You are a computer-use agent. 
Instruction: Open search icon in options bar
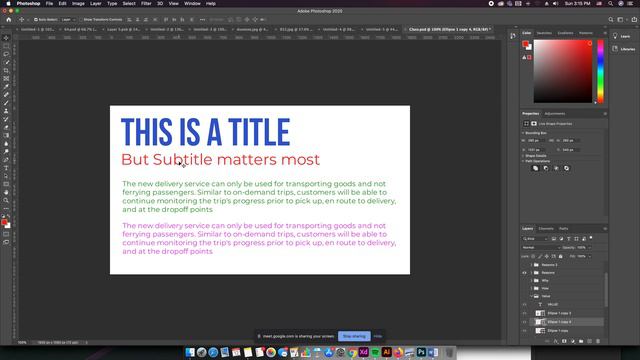(611, 20)
